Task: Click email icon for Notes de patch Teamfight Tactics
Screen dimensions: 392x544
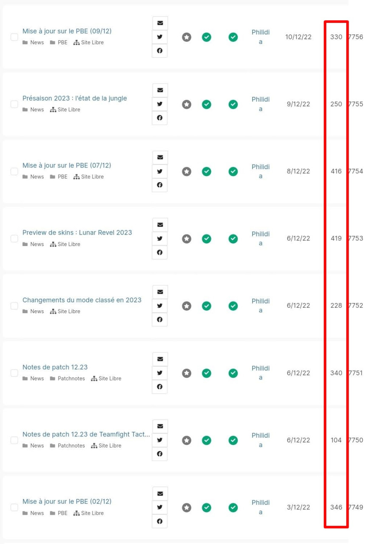Action: point(160,426)
